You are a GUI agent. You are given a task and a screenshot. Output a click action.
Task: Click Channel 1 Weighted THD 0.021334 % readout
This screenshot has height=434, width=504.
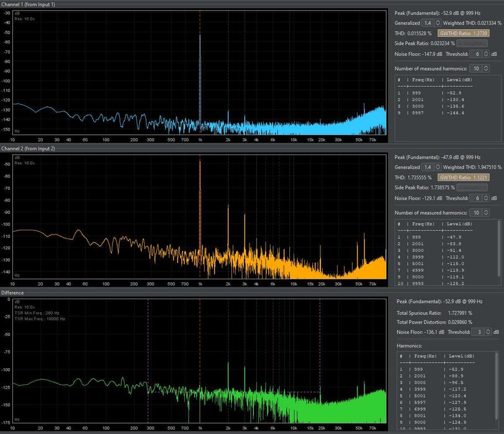point(472,23)
